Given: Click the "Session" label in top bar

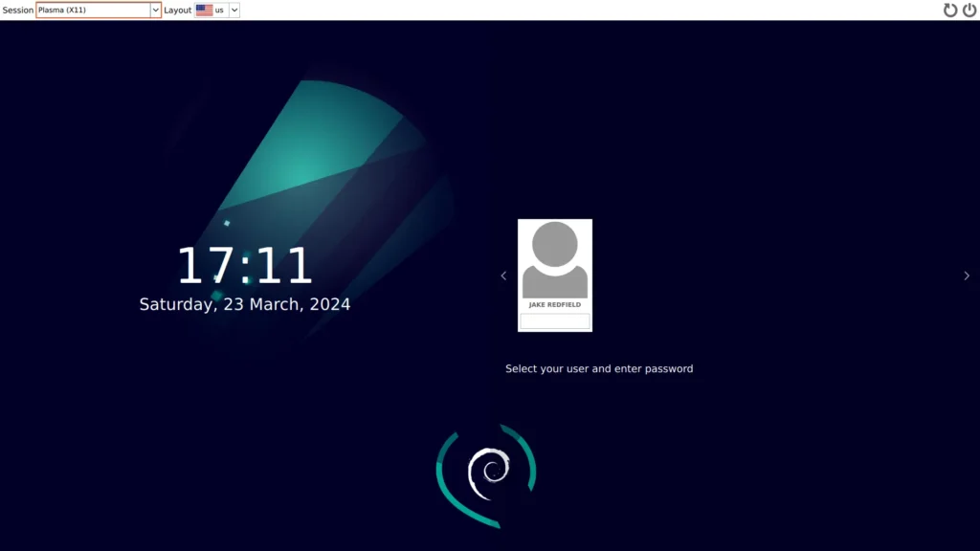Looking at the screenshot, I should click(x=17, y=10).
